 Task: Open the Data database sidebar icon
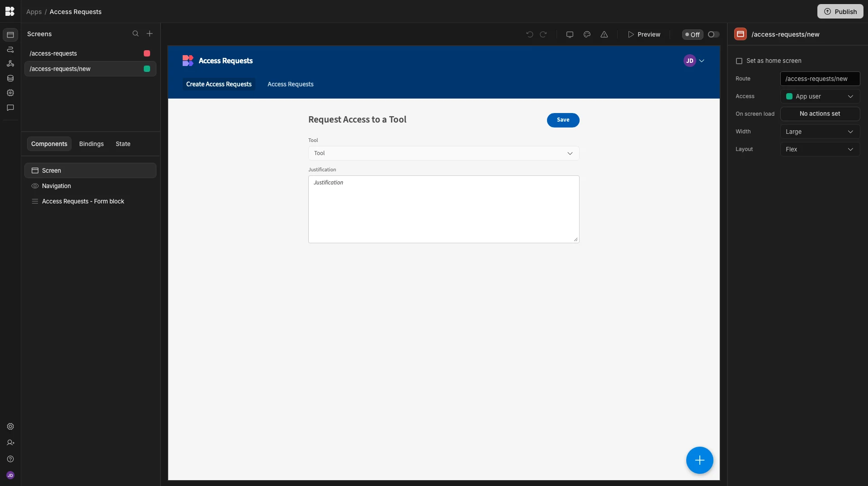point(10,78)
